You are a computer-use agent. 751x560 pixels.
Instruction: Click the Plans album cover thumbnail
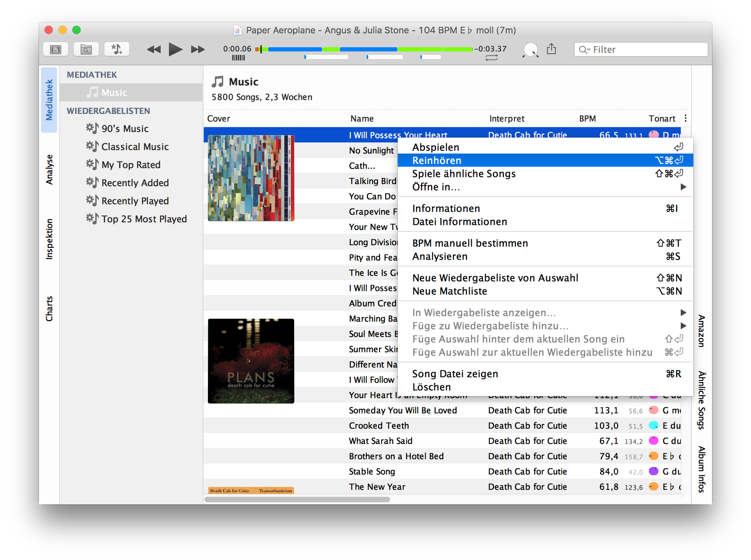coord(251,361)
